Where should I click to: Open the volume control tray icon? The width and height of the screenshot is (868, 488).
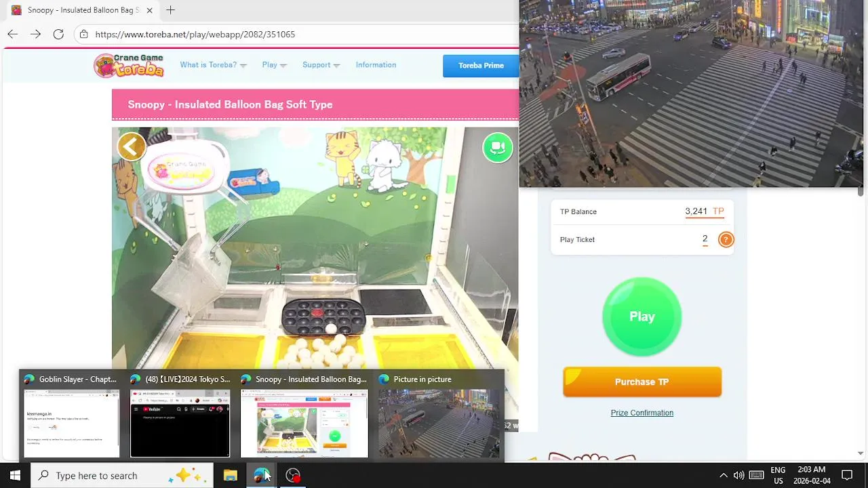point(738,475)
